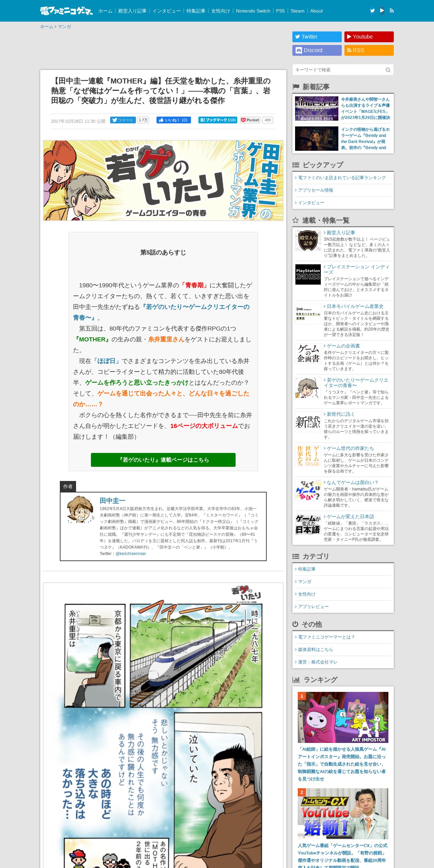Click the blue Twitter sidebar button
Image resolution: width=434 pixels, height=868 pixels.
(317, 37)
